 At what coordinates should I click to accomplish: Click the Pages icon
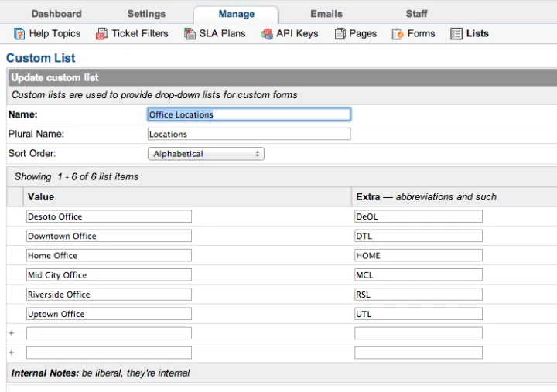[340, 34]
